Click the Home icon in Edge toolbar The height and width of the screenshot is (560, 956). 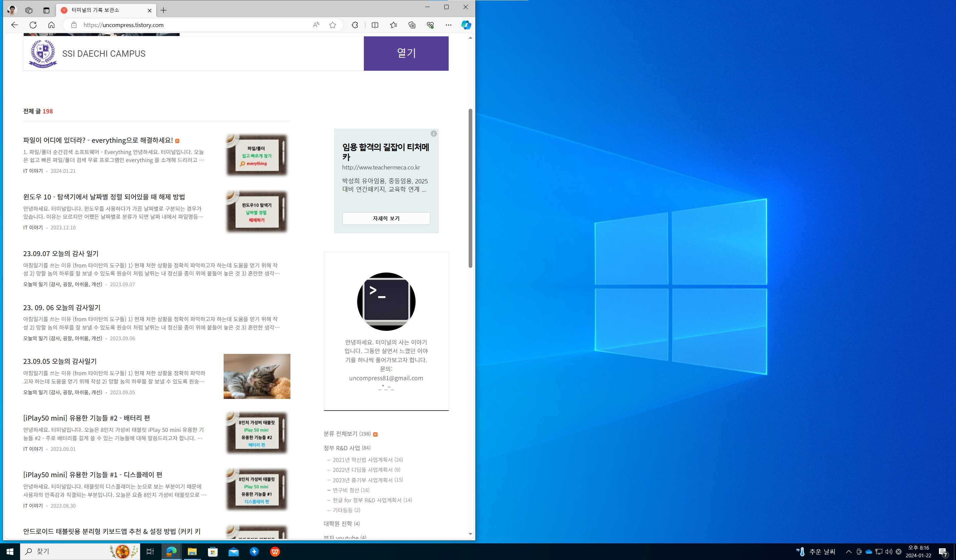[x=51, y=25]
